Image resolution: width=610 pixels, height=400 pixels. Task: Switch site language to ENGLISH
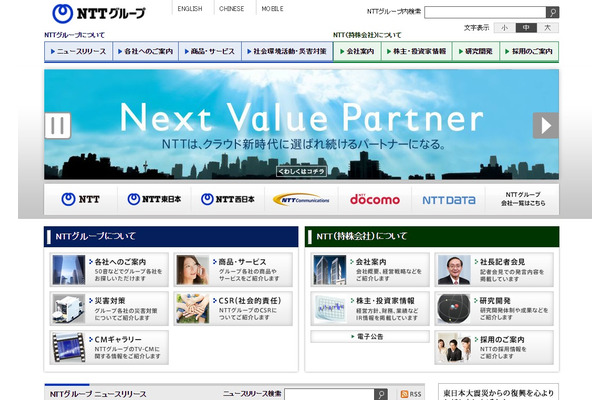point(188,8)
